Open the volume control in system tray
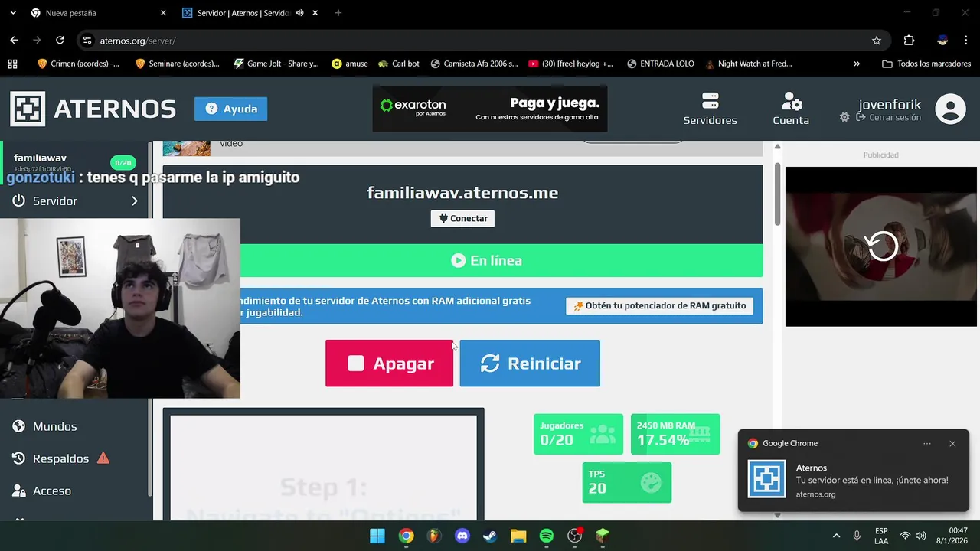The height and width of the screenshot is (551, 980). pos(920,536)
